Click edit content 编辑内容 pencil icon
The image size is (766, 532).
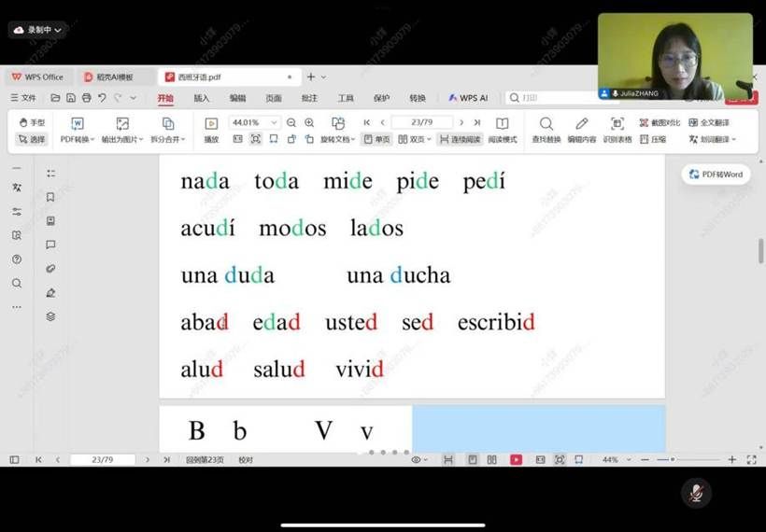pyautogui.click(x=582, y=130)
